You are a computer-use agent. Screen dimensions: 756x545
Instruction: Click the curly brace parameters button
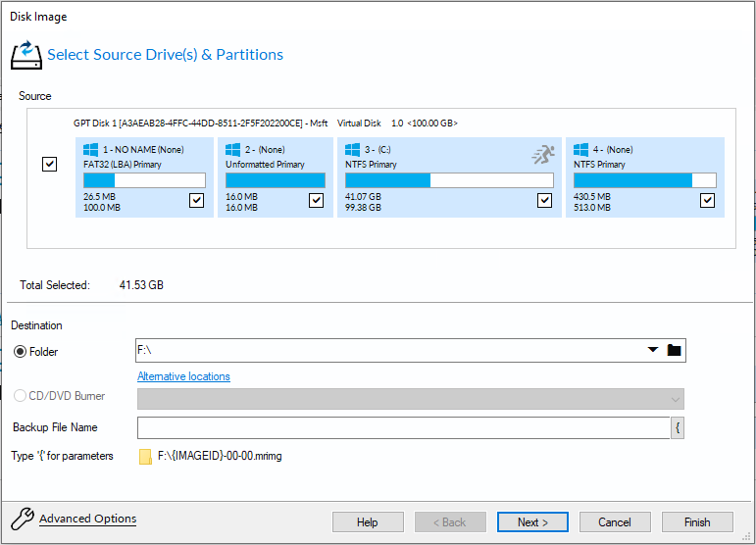click(677, 427)
